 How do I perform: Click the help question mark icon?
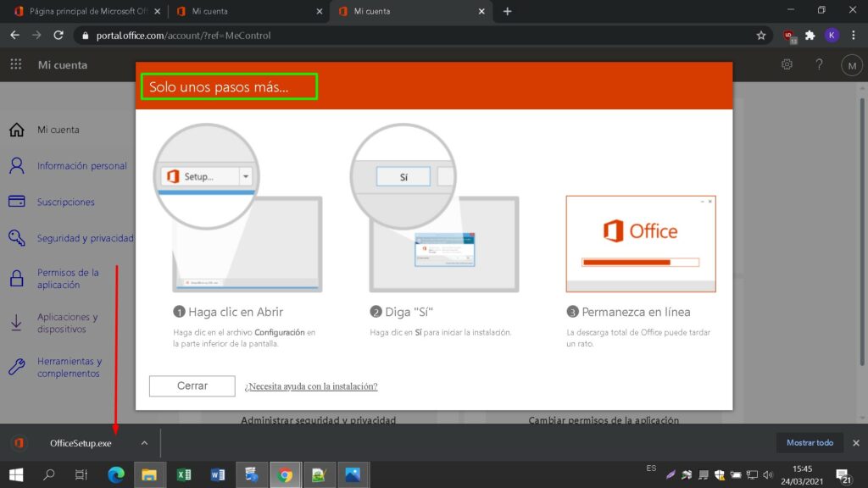(x=819, y=64)
